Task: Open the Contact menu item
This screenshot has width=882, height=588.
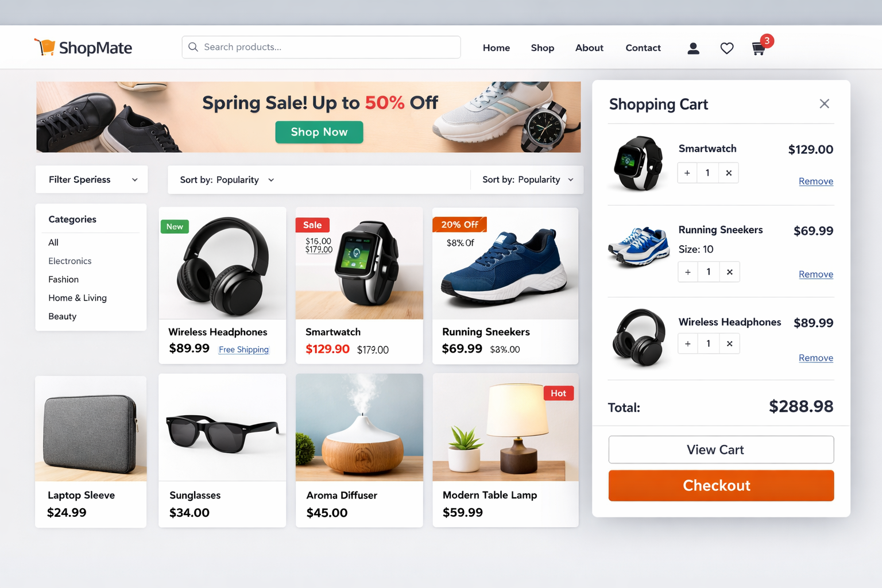Action: pos(643,48)
